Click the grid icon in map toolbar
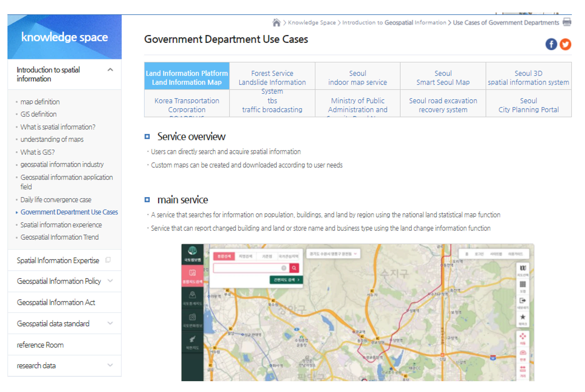 pyautogui.click(x=522, y=284)
